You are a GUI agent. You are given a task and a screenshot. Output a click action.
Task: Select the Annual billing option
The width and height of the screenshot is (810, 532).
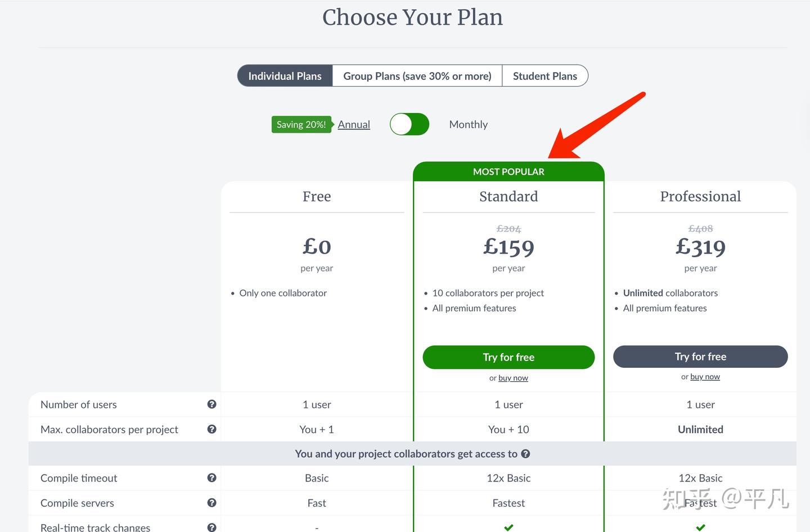click(x=354, y=124)
